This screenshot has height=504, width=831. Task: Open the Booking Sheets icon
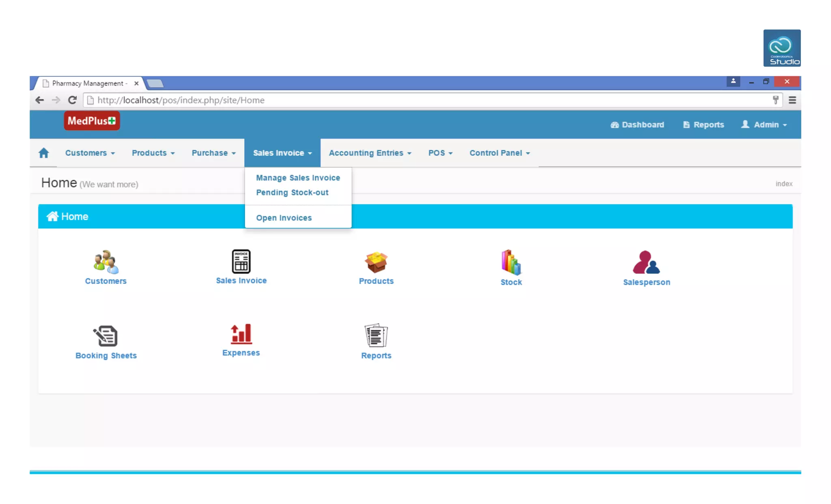tap(105, 336)
